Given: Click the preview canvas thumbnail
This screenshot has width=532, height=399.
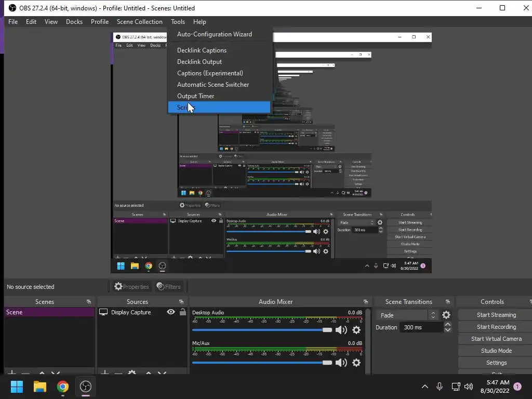Looking at the screenshot, I should (271, 153).
